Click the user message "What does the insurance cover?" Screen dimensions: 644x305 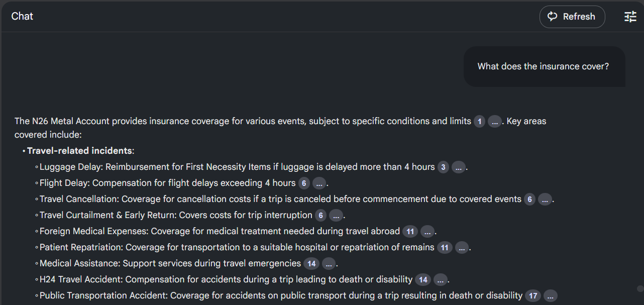tap(543, 66)
